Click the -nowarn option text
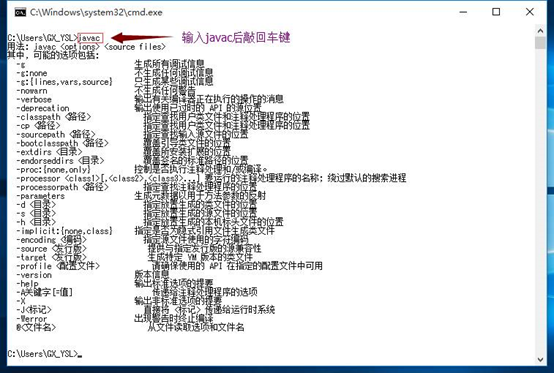Viewport: 554px width, 373px height. coord(32,91)
